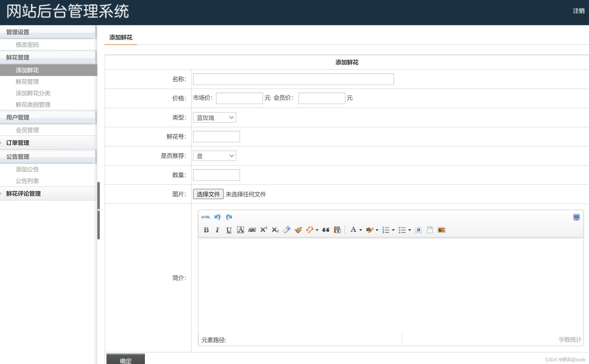Apply bold formatting in the editor
Viewport: 589px width, 364px height.
[206, 230]
